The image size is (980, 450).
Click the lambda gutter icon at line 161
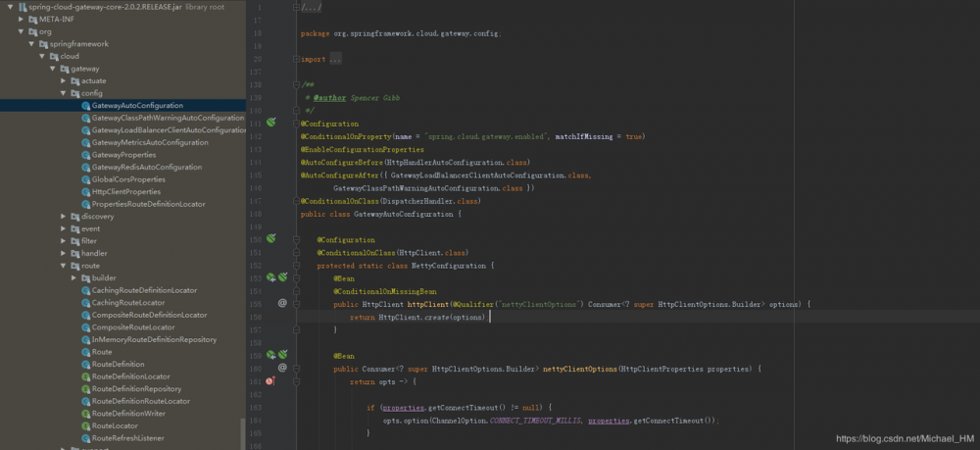coord(270,381)
